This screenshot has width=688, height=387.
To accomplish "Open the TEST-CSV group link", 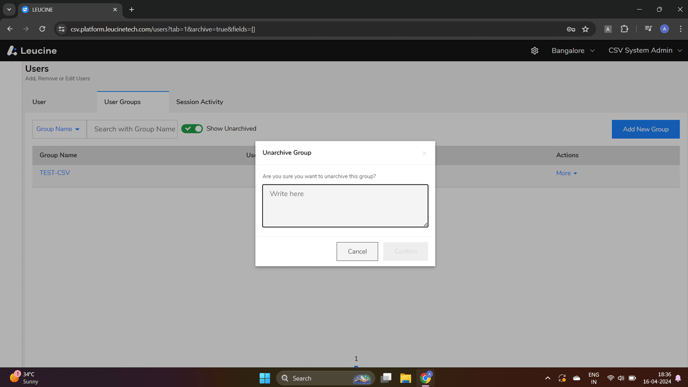I will tap(54, 172).
